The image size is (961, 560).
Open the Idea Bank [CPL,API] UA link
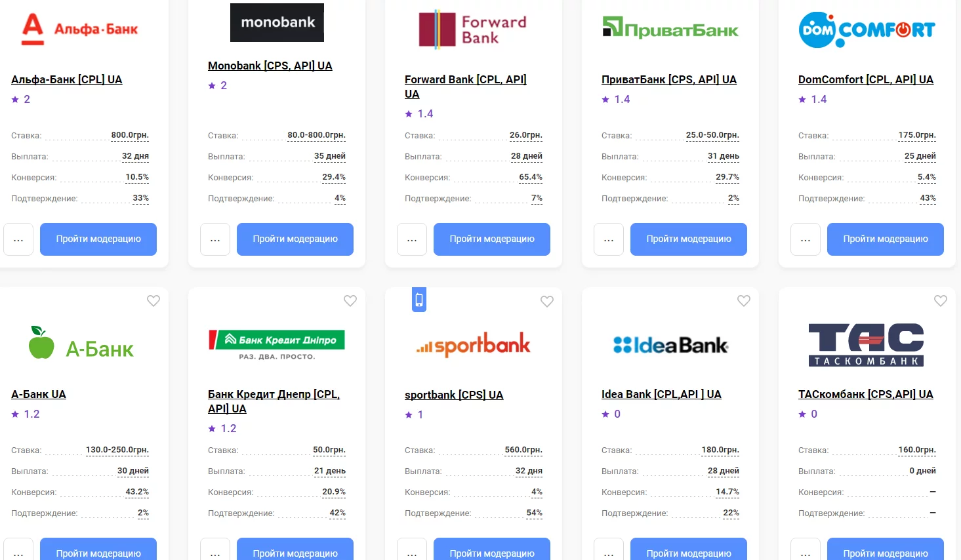[661, 394]
